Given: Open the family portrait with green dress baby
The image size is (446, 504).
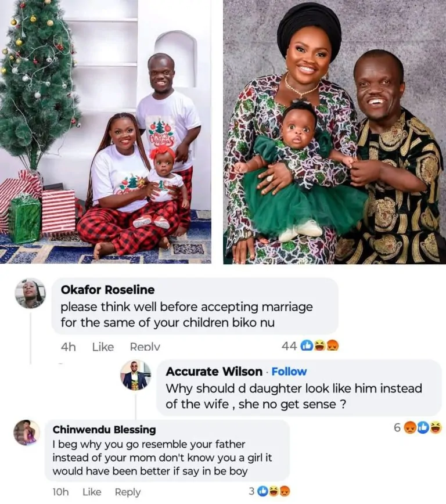Looking at the screenshot, I should point(334,131).
